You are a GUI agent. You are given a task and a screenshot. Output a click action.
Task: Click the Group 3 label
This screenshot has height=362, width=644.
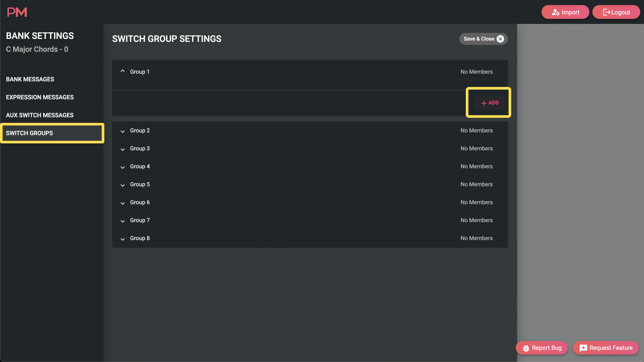[x=140, y=148]
